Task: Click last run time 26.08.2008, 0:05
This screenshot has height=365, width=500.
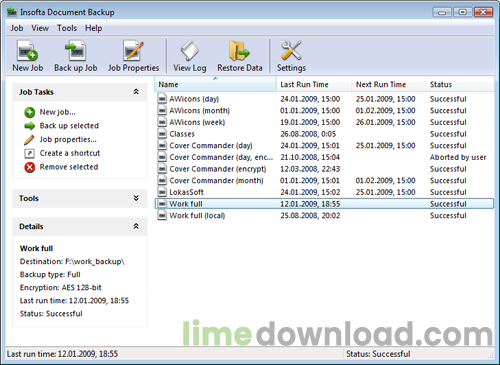Action: [308, 134]
